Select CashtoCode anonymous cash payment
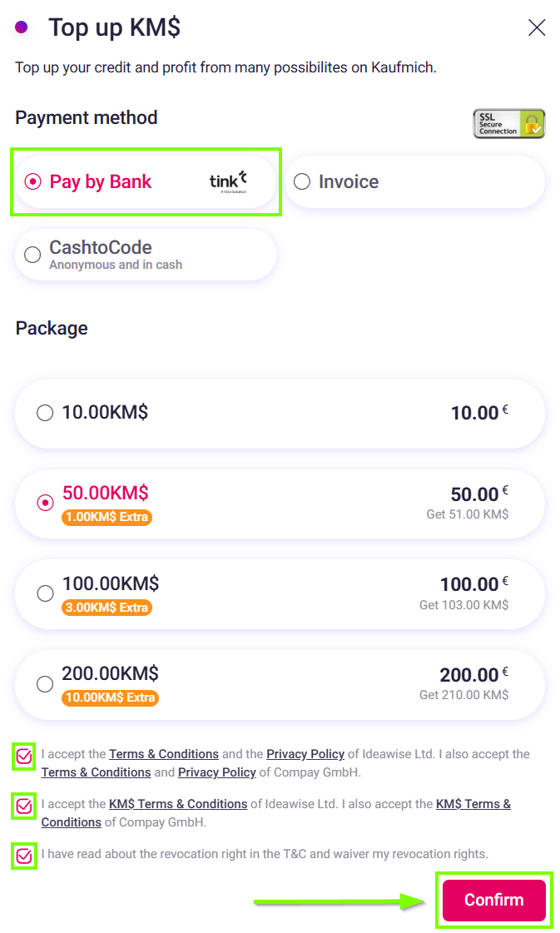The width and height of the screenshot is (560, 933). 146,255
